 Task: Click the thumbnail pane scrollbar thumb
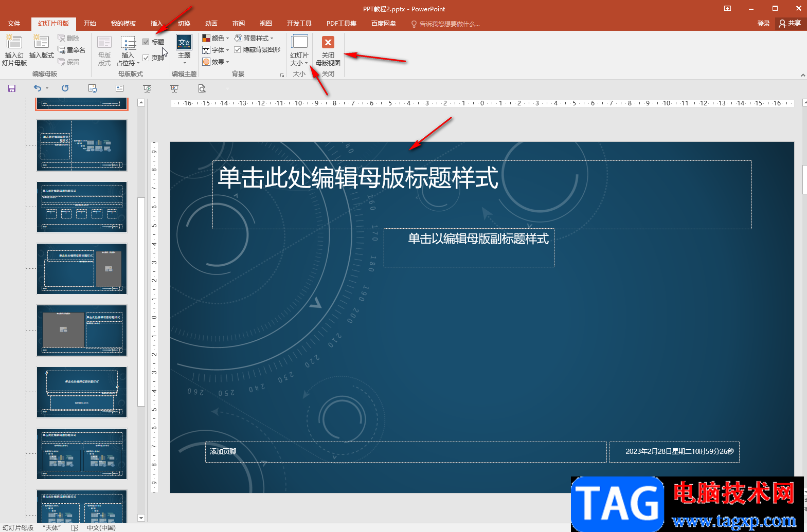141,302
